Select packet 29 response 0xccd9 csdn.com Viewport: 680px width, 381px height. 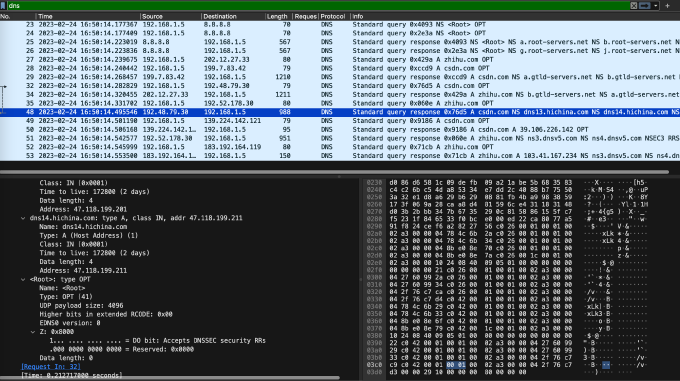coord(340,77)
